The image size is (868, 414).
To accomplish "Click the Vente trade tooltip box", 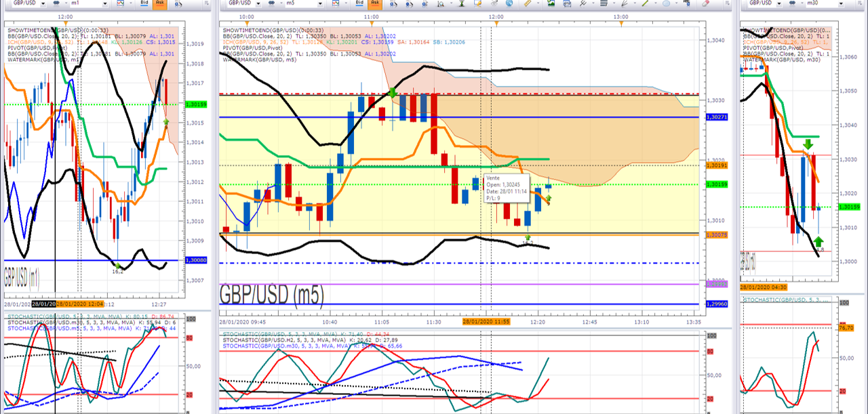I will pos(507,187).
